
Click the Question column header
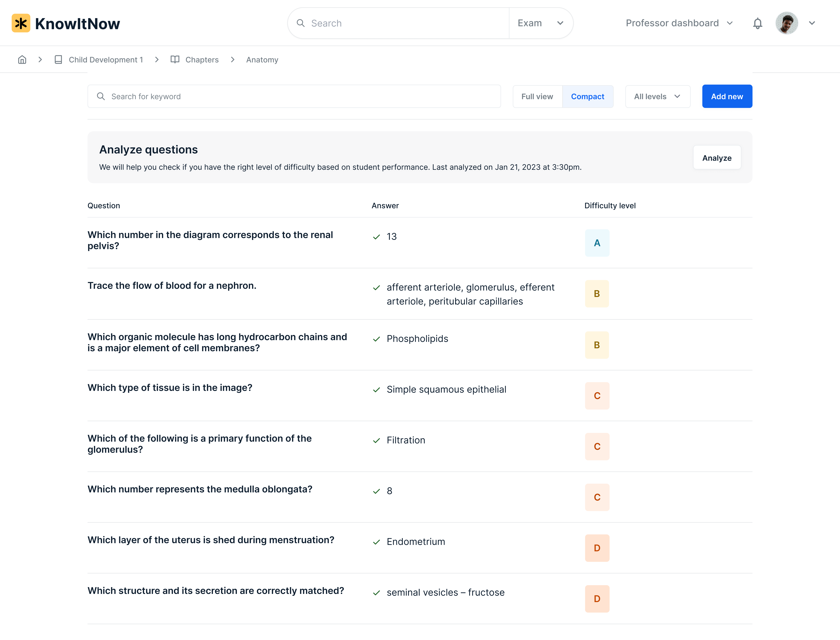tap(104, 206)
